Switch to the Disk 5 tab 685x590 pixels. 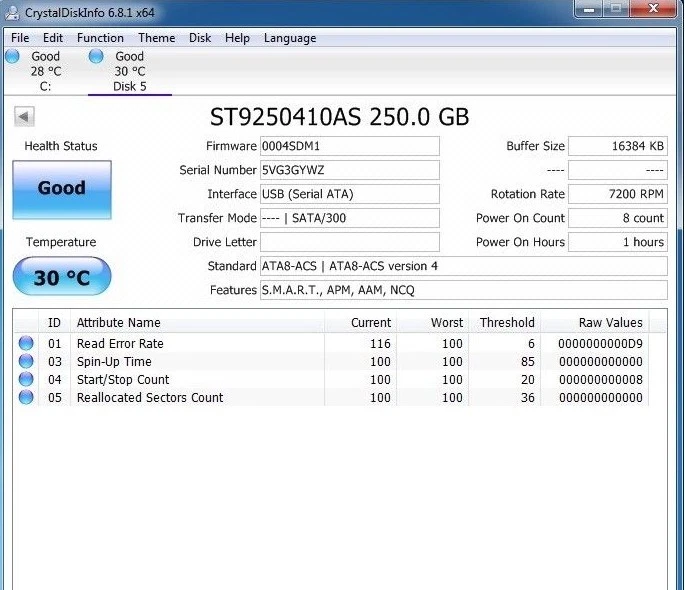(130, 71)
